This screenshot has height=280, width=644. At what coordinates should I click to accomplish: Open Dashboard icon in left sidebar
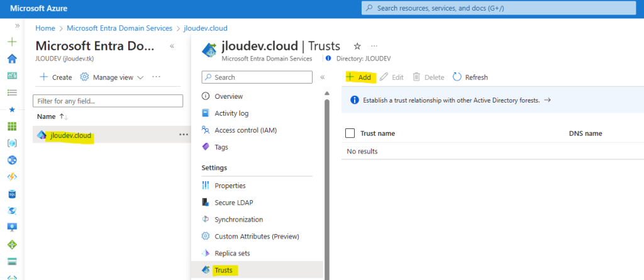(x=13, y=76)
